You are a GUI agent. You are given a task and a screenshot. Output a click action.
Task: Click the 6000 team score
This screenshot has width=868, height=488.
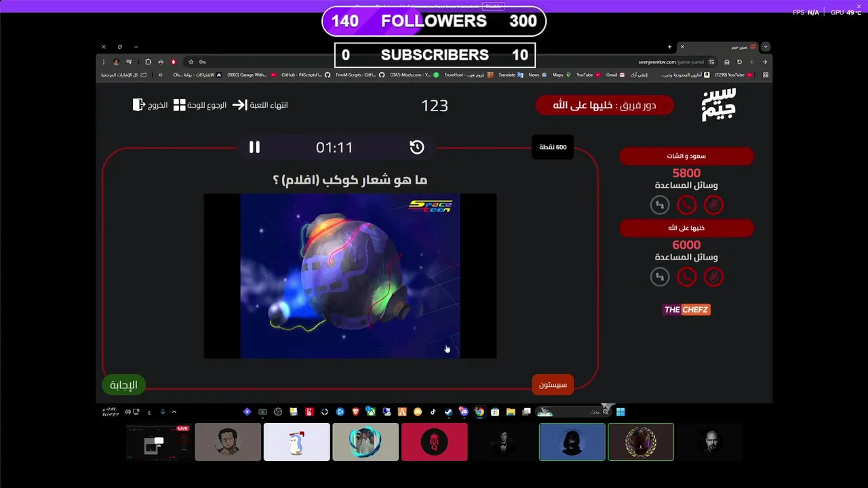[x=686, y=245]
